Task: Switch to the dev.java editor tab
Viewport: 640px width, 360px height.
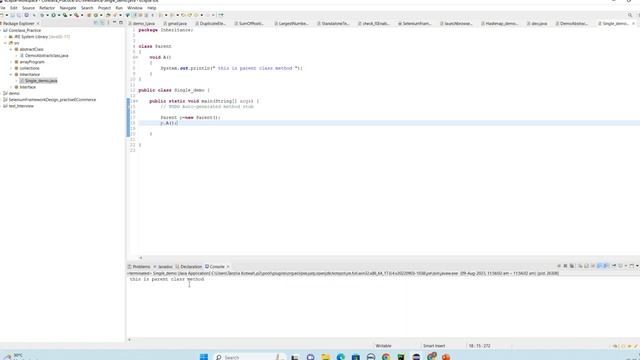Action: pos(537,24)
